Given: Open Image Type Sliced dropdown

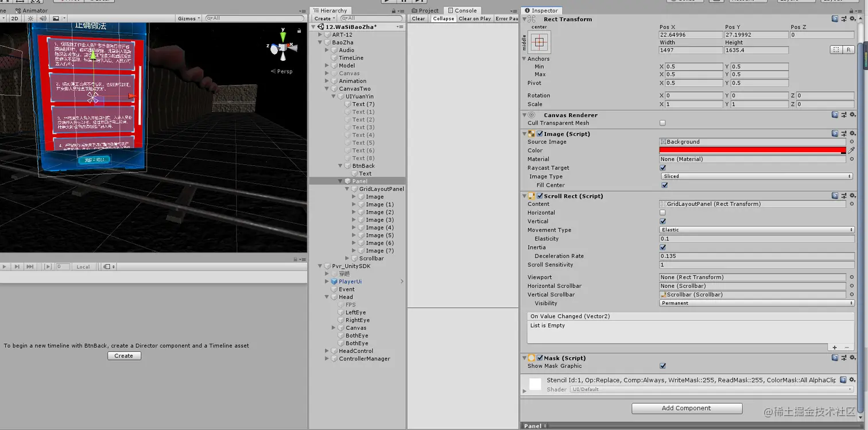Looking at the screenshot, I should (x=757, y=176).
